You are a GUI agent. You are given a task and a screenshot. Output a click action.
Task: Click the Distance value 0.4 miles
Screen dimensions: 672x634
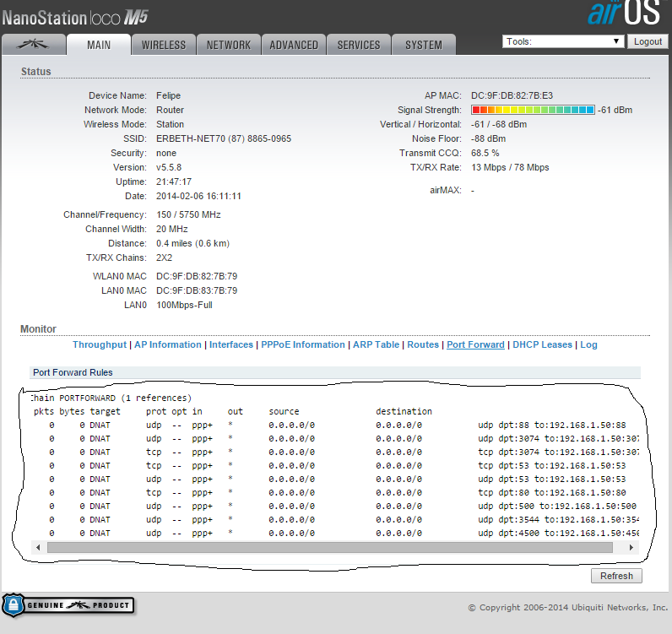(192, 243)
